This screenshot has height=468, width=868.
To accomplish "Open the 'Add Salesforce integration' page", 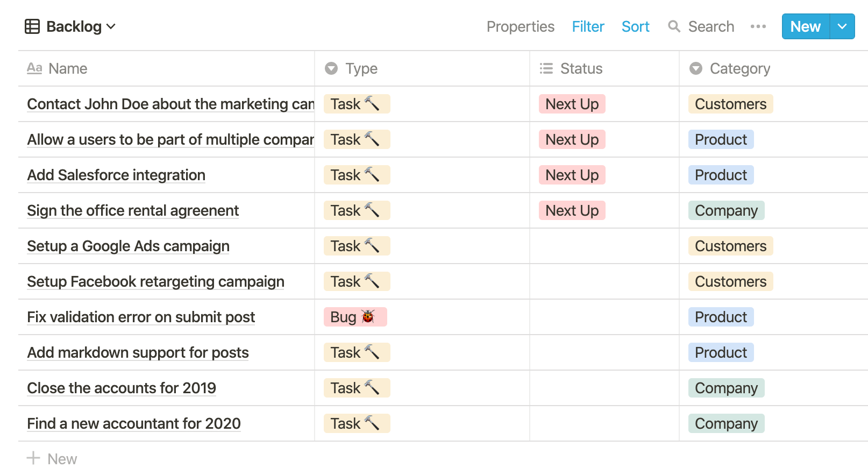I will (x=116, y=175).
